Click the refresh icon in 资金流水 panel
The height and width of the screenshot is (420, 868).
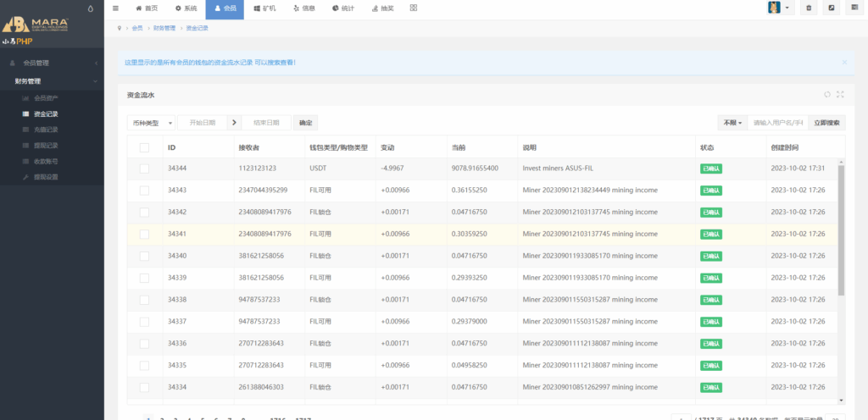(x=827, y=95)
